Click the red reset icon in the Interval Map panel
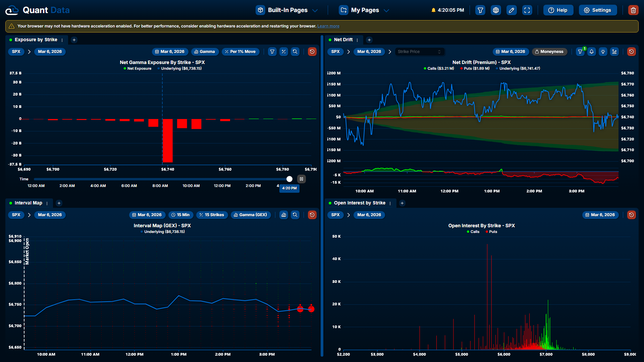 (312, 215)
